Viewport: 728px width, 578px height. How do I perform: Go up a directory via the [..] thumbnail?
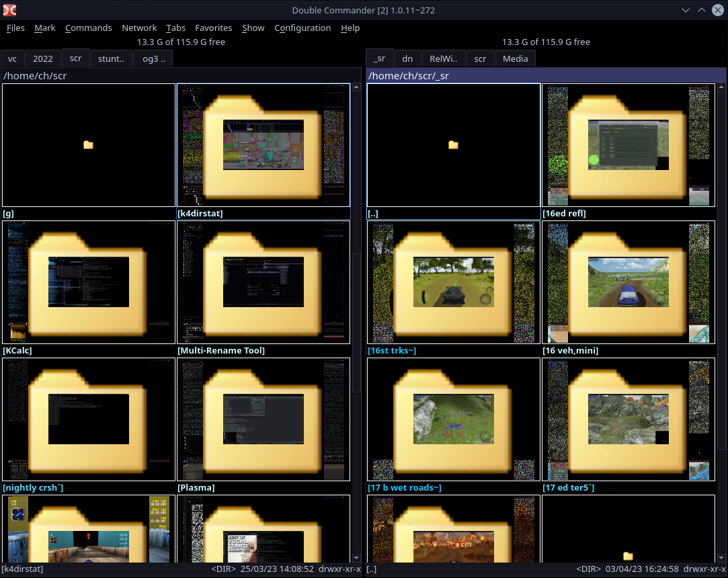tap(453, 144)
